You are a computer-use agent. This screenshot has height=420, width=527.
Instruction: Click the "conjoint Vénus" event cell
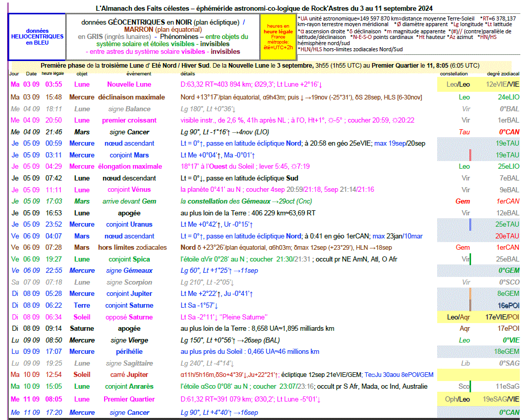click(x=129, y=190)
